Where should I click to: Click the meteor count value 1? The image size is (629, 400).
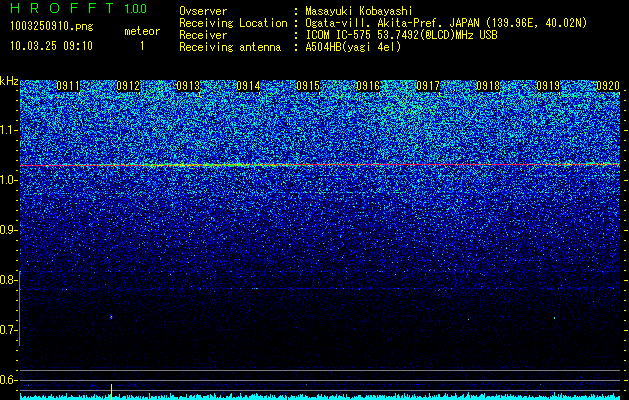pyautogui.click(x=142, y=46)
